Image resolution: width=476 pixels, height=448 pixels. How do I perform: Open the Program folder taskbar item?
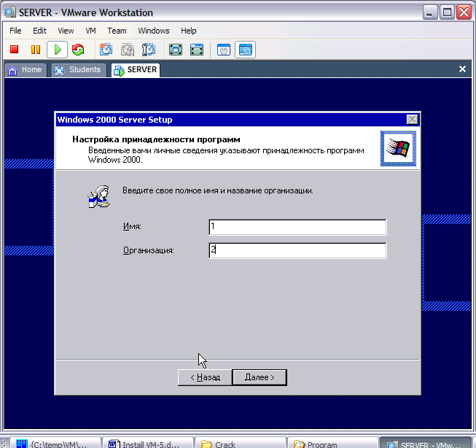point(332,444)
